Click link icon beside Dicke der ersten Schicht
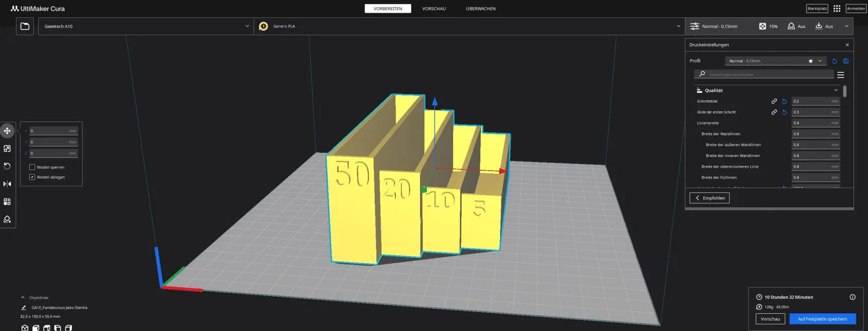This screenshot has width=868, height=331. click(x=774, y=112)
